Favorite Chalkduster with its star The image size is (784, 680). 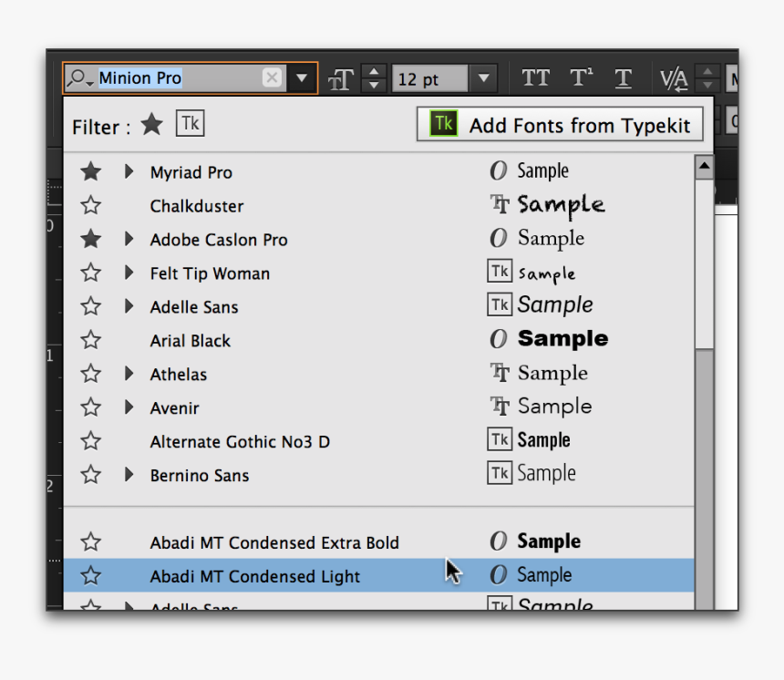[91, 205]
